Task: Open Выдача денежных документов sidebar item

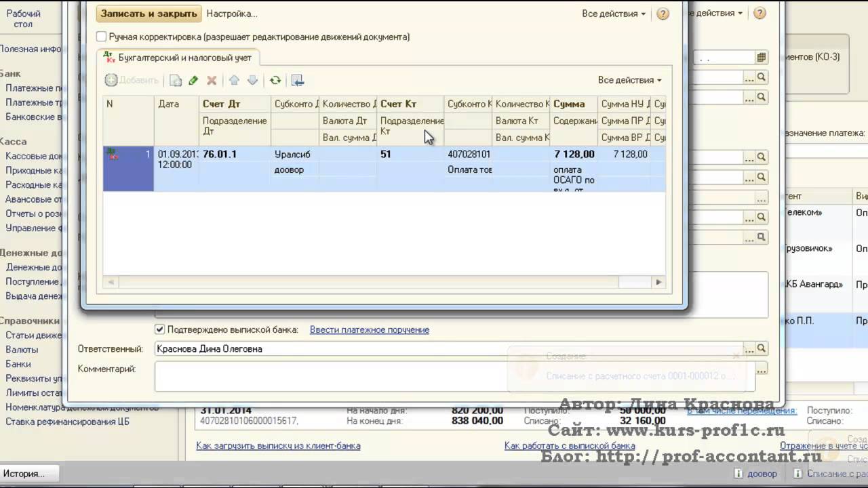Action: click(35, 296)
